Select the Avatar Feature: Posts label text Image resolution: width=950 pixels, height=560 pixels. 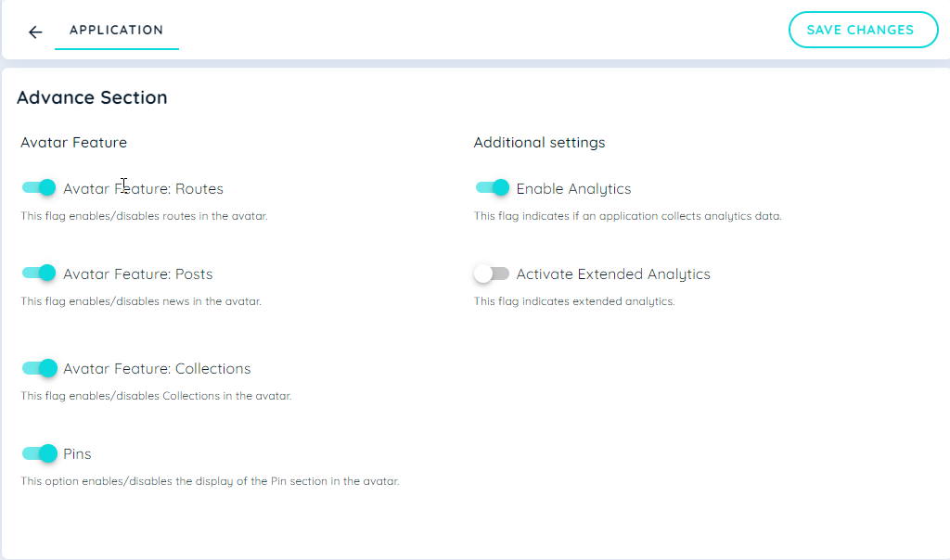pos(137,274)
